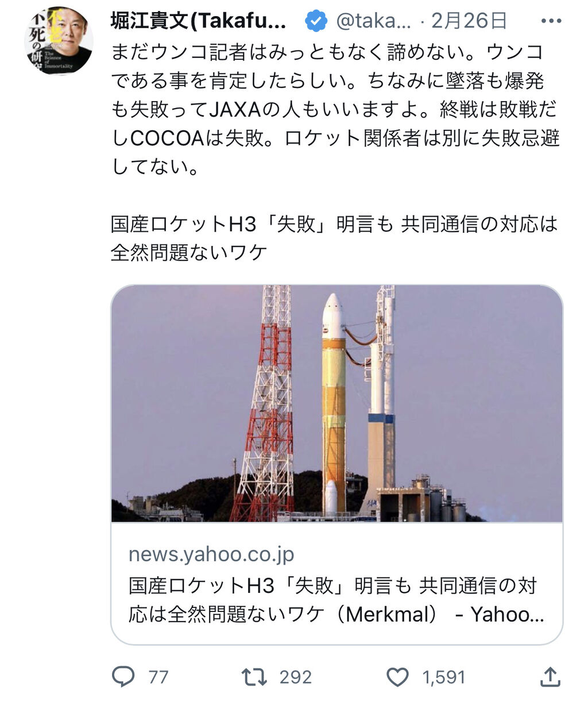Click the quoted headline 国産ロケットH3 in the tweet

click(334, 238)
